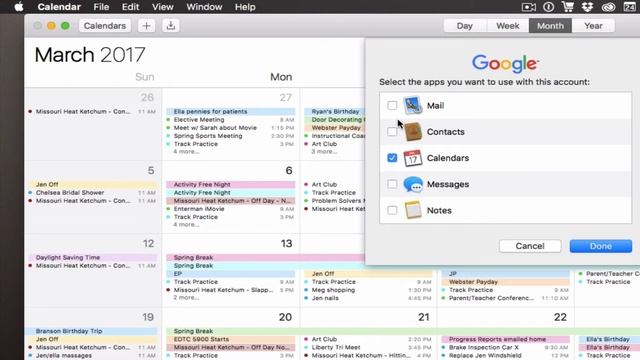Click the calendar date 24 menu bar icon
This screenshot has height=360, width=640.
[x=629, y=7]
